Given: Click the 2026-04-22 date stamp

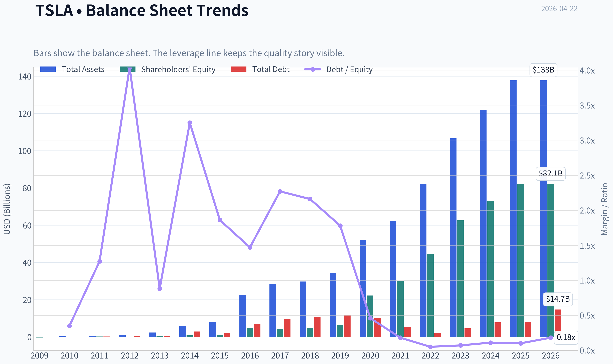Looking at the screenshot, I should (559, 9).
